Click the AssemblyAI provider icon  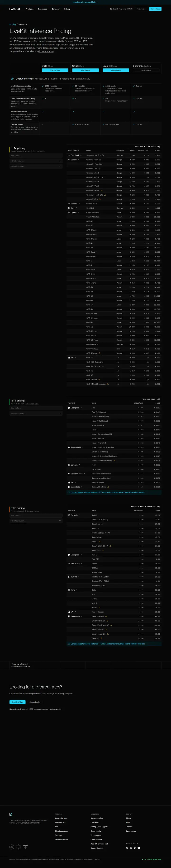point(69,448)
